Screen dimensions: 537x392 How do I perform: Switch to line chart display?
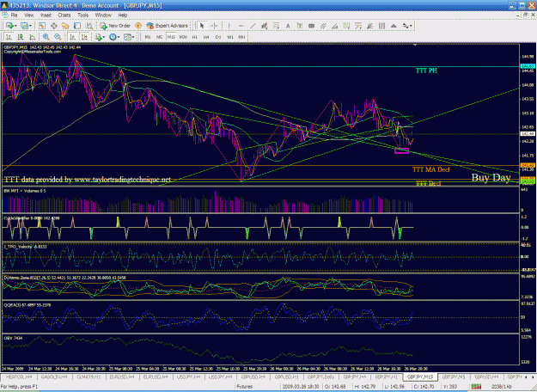click(x=32, y=37)
